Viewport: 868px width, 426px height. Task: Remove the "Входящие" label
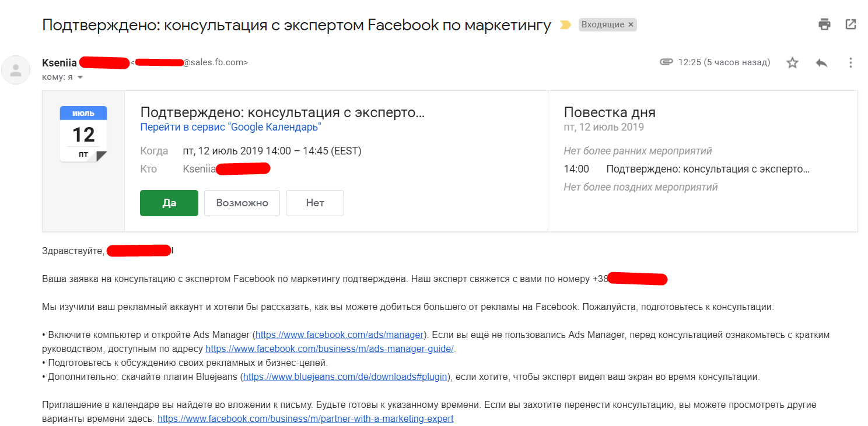point(631,24)
